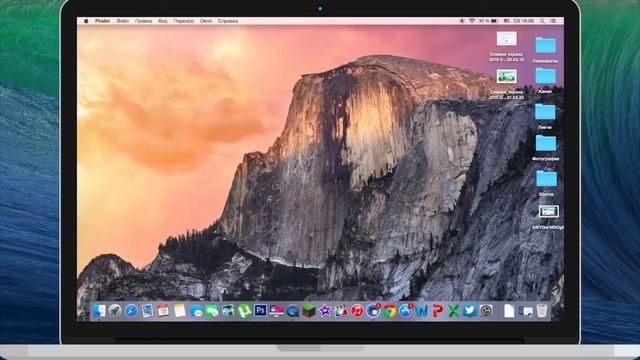Launch Minecraft grass block icon
This screenshot has width=640, height=360.
(309, 311)
